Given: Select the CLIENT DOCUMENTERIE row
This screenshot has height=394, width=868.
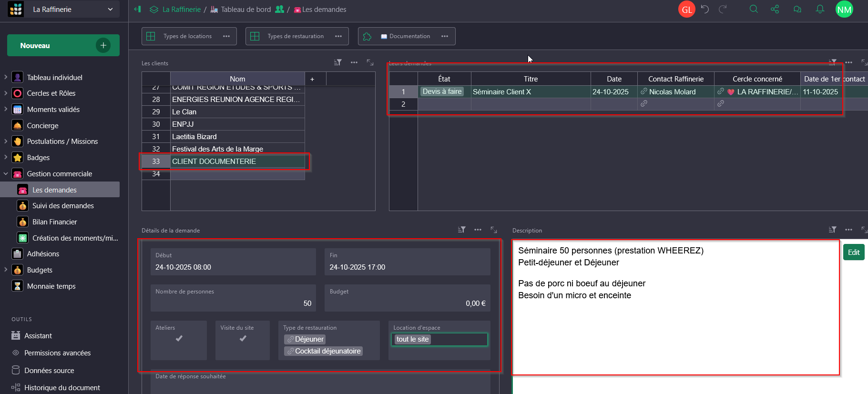Looking at the screenshot, I should click(x=214, y=162).
